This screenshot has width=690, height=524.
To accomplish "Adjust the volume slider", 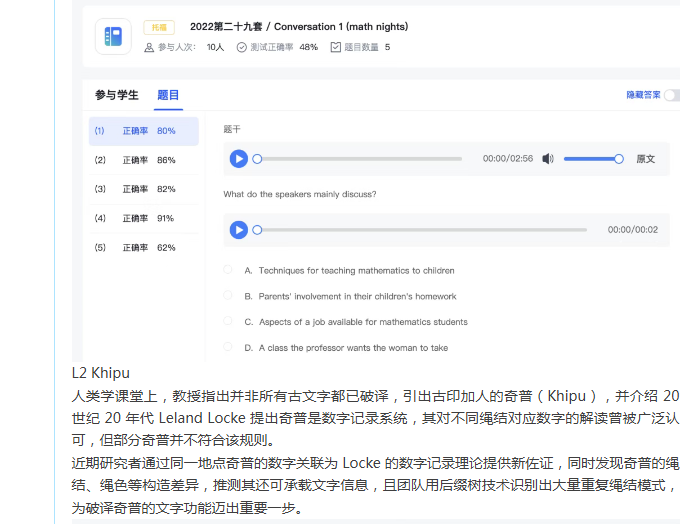I will tap(591, 159).
